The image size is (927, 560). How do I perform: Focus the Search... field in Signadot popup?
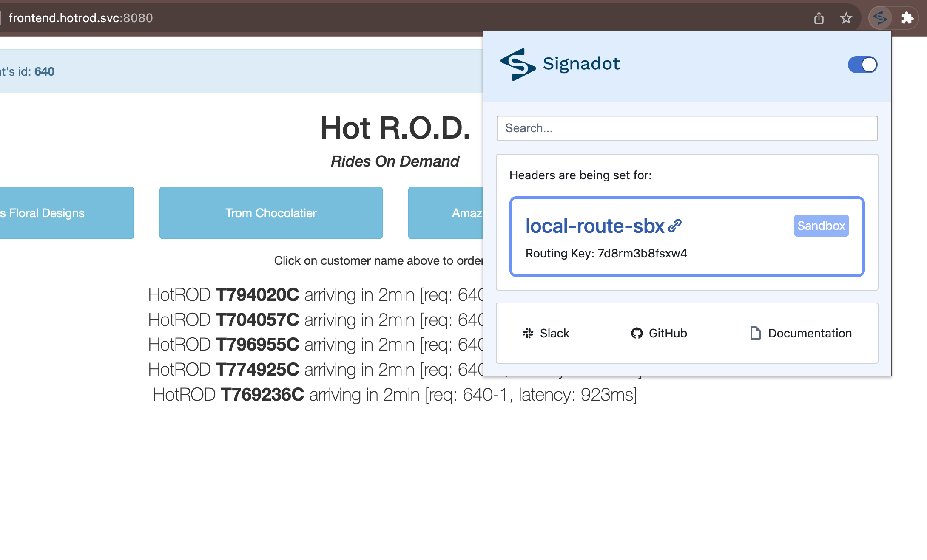687,128
